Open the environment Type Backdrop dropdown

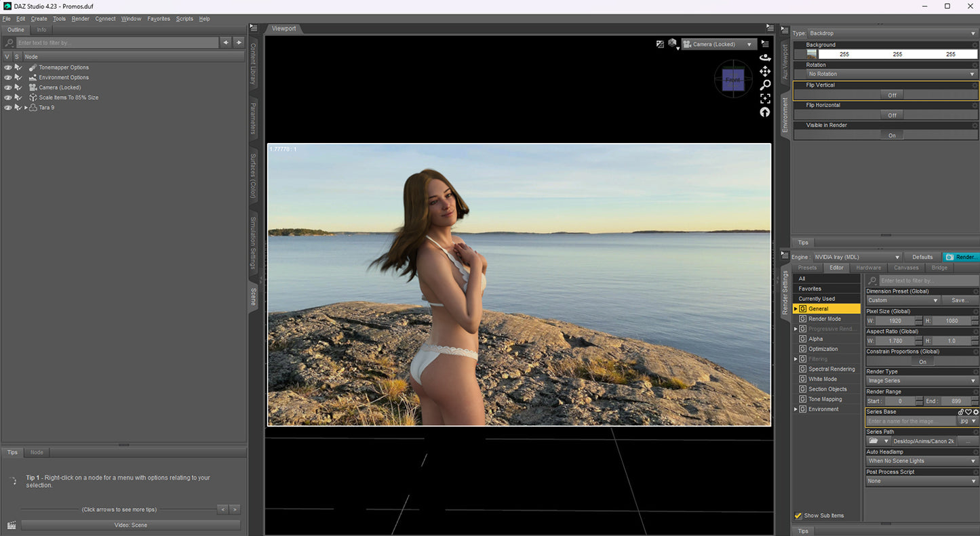point(892,33)
